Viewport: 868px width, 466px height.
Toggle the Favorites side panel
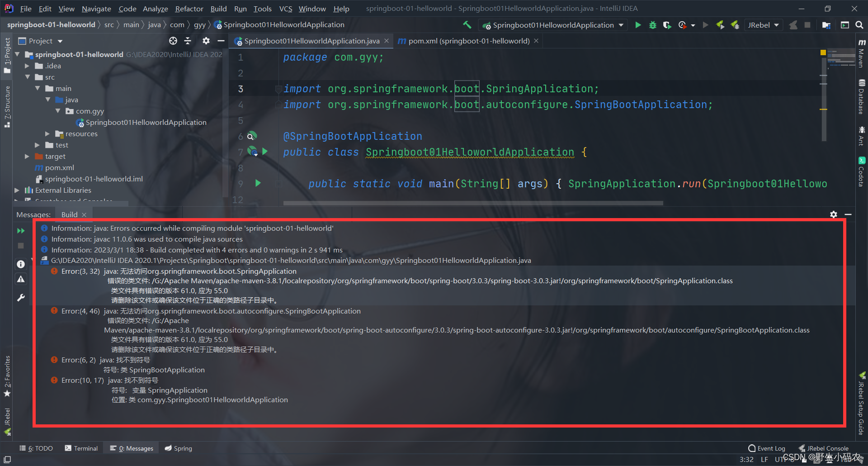point(7,376)
